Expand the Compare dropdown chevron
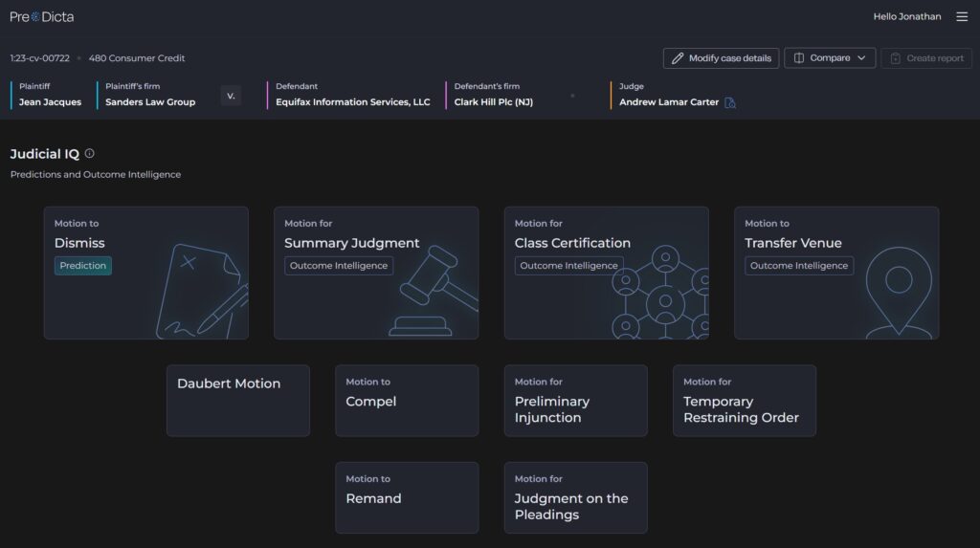Viewport: 980px width, 548px height. click(x=861, y=58)
